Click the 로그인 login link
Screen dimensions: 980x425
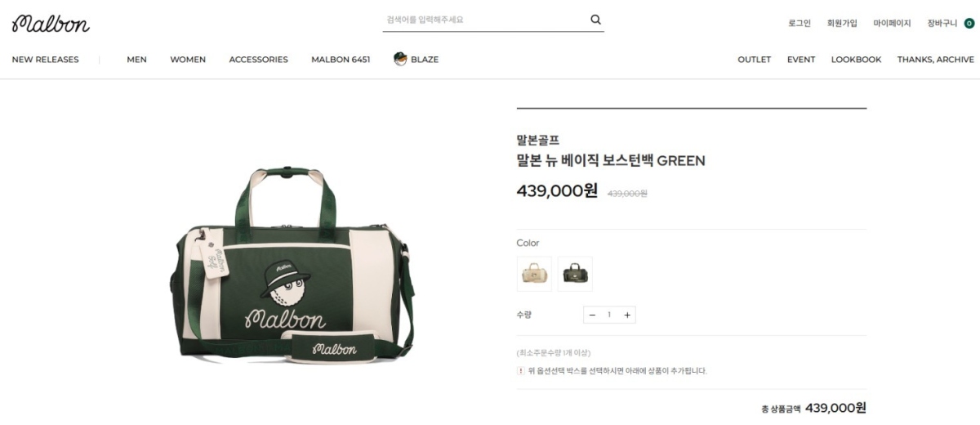tap(800, 23)
